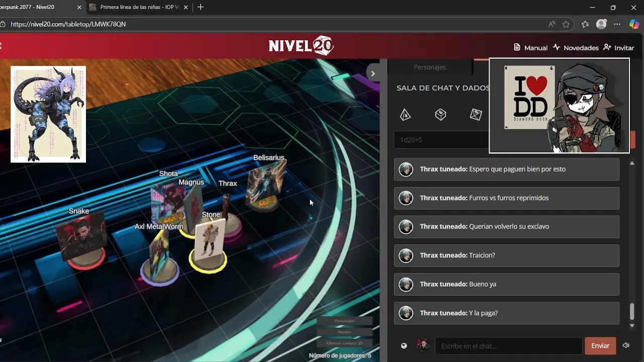Open Personajes button on map overlay
Viewport: 644px width, 362px height.
click(345, 321)
